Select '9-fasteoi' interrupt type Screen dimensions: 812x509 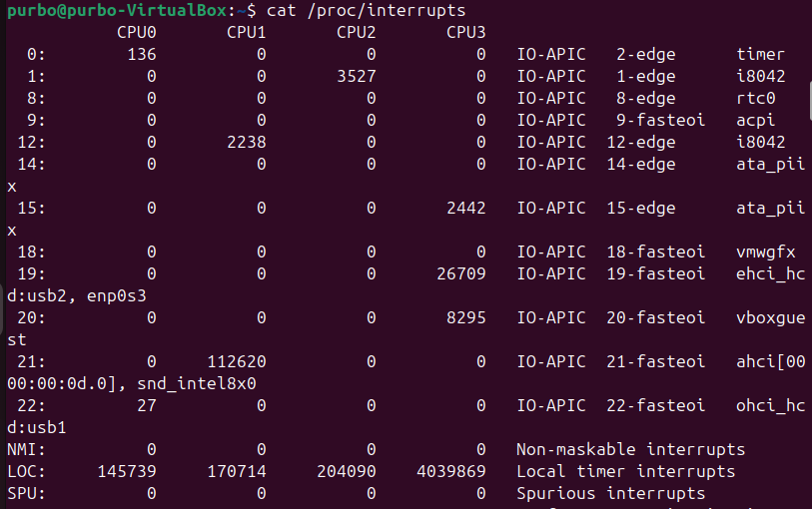point(660,121)
